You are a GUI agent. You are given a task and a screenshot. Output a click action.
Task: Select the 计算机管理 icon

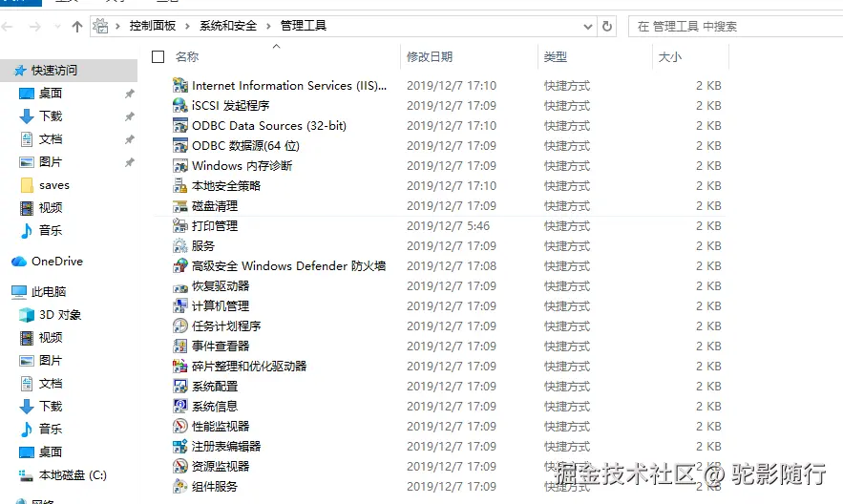(x=180, y=306)
